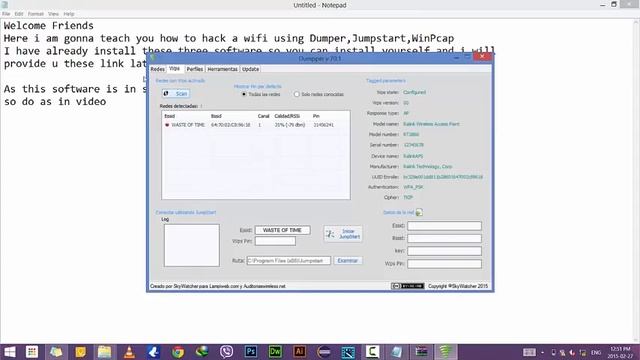Open the Perfiles tab
The width and height of the screenshot is (640, 360).
point(195,69)
